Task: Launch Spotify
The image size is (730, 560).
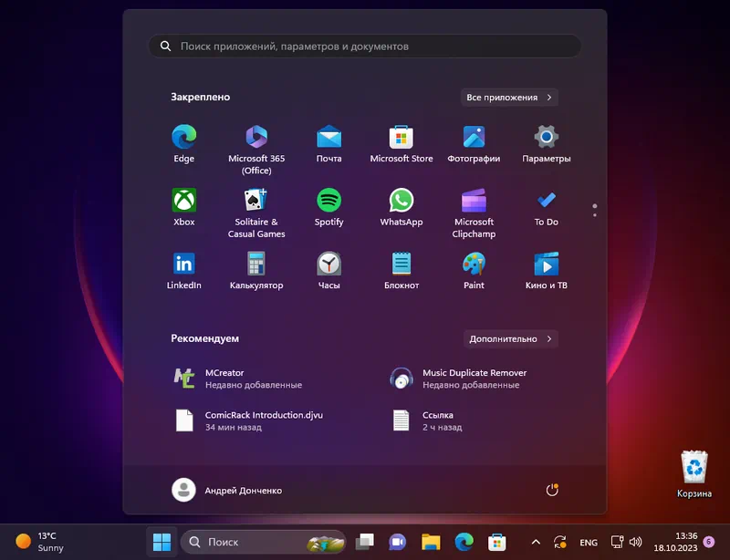Action: 328,207
